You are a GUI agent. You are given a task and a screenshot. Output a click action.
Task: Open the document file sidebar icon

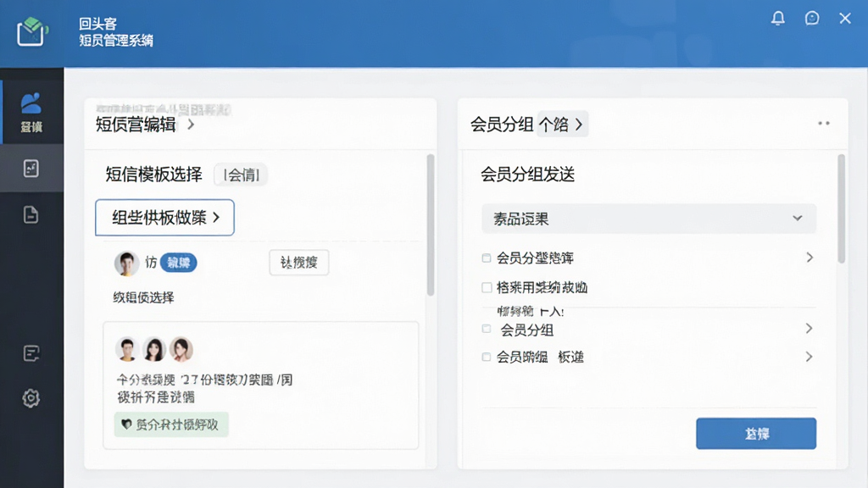(31, 214)
